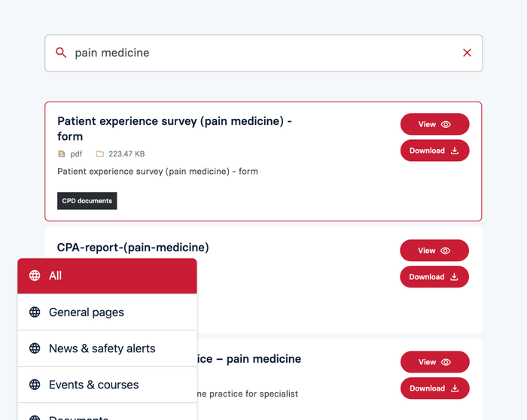This screenshot has height=420, width=527.
Task: Click the pdf file type icon
Action: (62, 154)
